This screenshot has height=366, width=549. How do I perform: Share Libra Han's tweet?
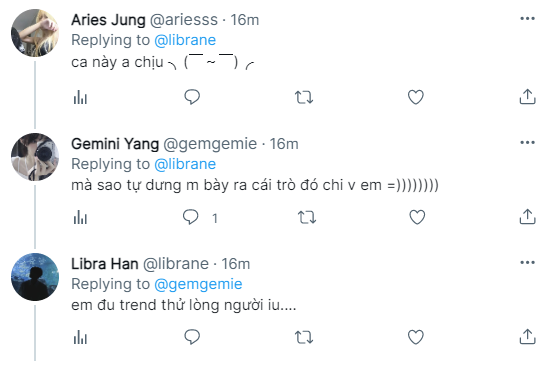(527, 337)
